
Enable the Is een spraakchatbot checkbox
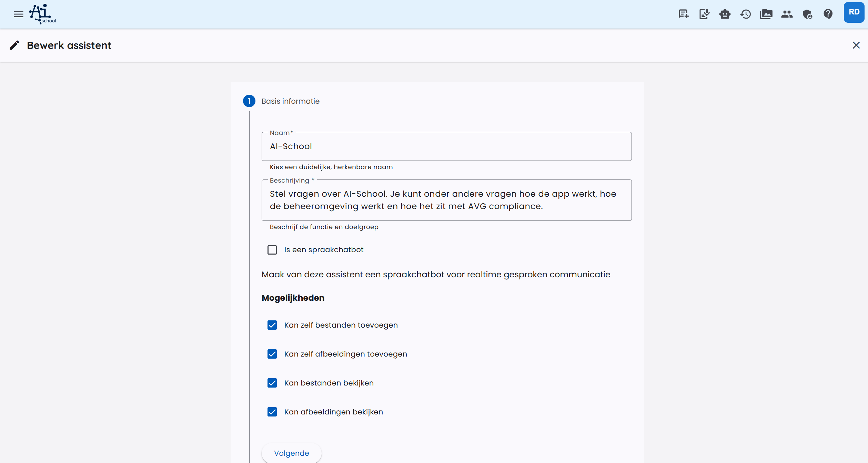[272, 249]
